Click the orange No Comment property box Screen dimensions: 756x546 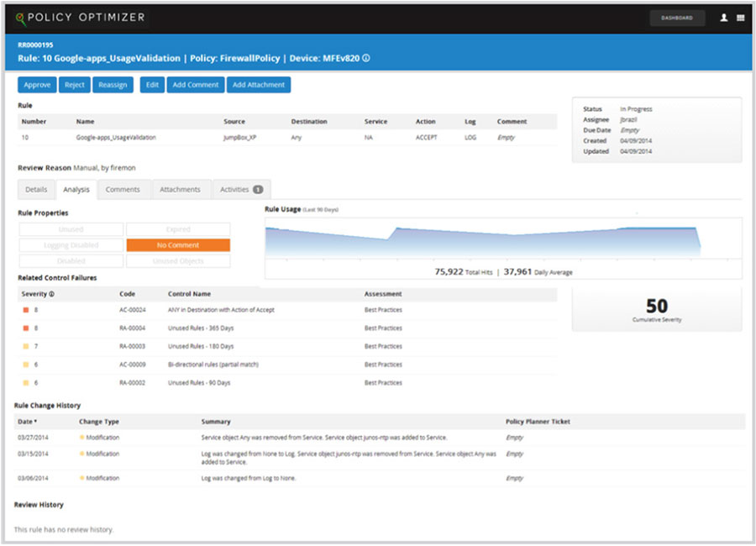178,245
